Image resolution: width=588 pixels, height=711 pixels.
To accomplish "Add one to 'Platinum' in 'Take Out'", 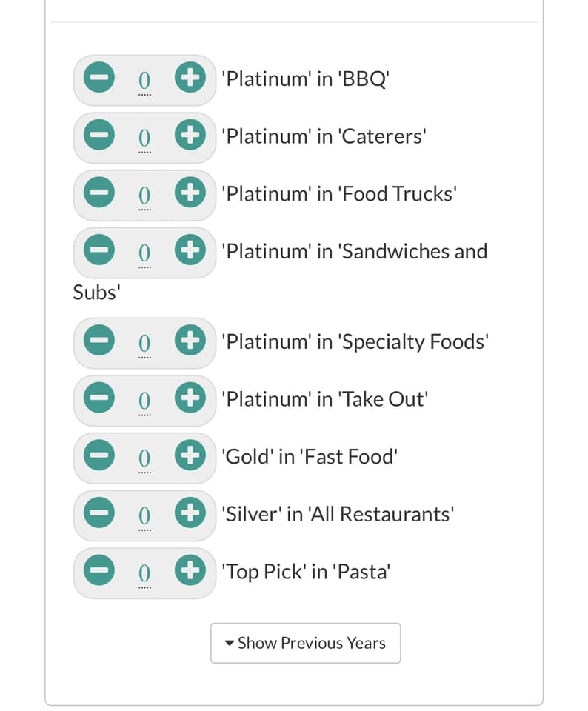I will click(190, 398).
